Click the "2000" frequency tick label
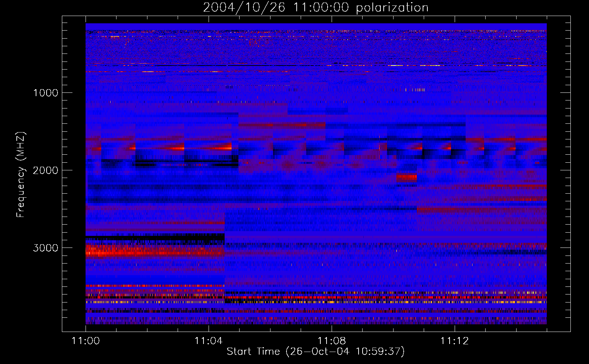589x364 pixels. [x=46, y=170]
